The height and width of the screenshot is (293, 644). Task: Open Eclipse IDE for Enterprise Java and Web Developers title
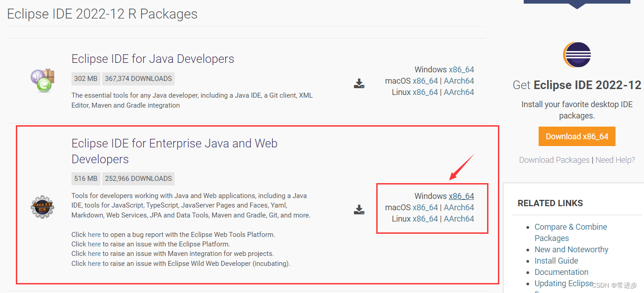click(x=175, y=151)
